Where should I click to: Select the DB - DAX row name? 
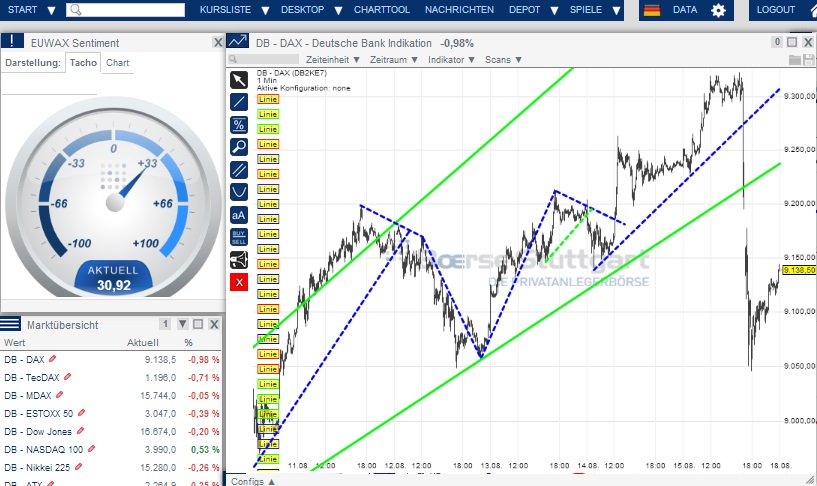pyautogui.click(x=24, y=359)
